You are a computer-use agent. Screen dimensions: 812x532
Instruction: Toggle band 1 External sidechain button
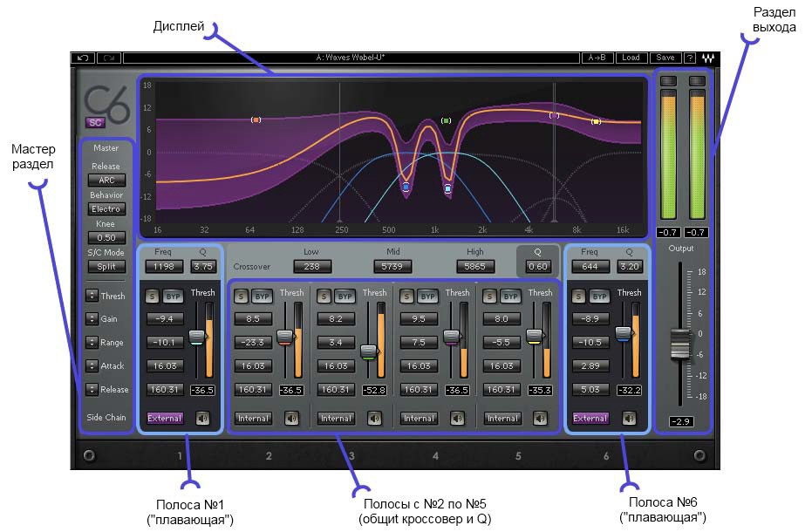tap(164, 418)
